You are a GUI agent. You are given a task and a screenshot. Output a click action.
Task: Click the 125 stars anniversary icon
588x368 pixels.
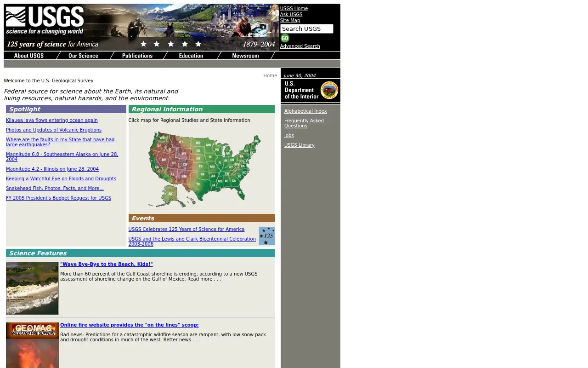(x=267, y=236)
